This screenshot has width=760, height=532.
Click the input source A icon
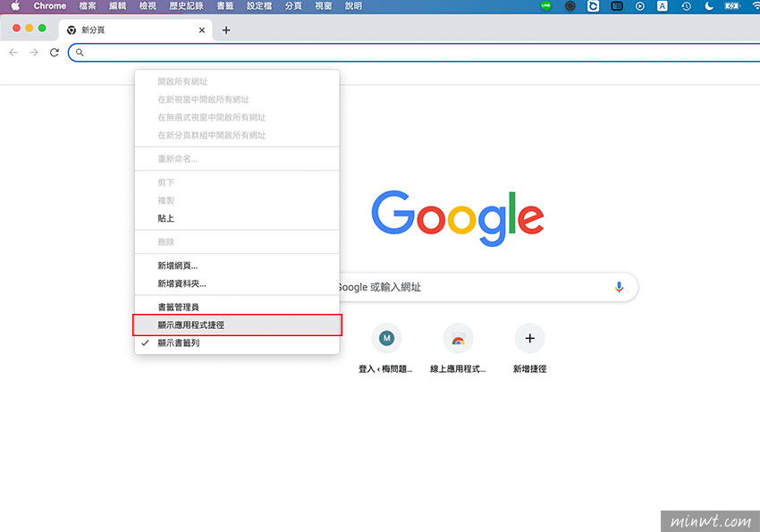click(662, 6)
